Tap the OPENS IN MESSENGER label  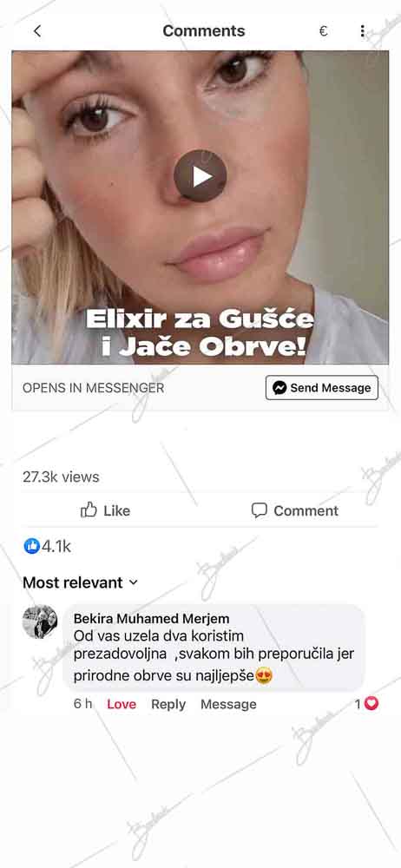pos(93,388)
